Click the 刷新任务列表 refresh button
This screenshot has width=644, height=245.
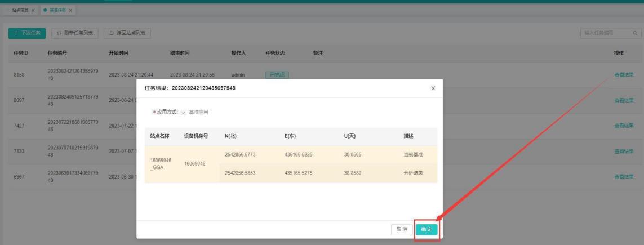pyautogui.click(x=75, y=34)
